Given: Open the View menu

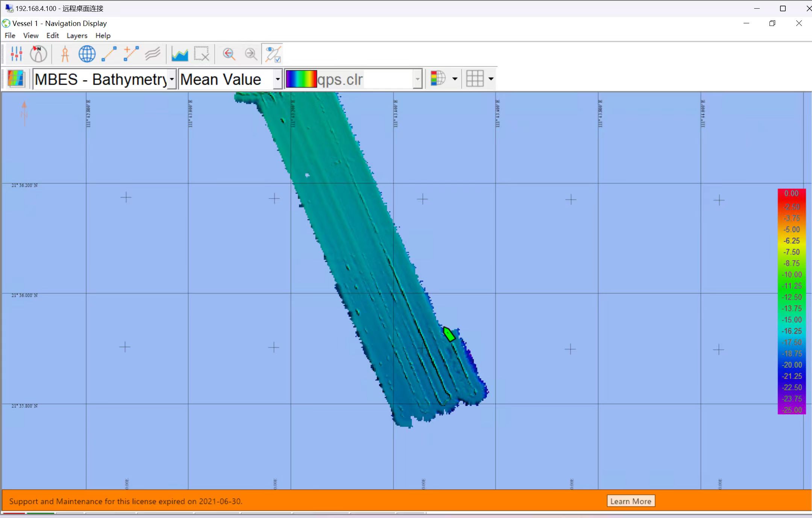Looking at the screenshot, I should pyautogui.click(x=30, y=35).
